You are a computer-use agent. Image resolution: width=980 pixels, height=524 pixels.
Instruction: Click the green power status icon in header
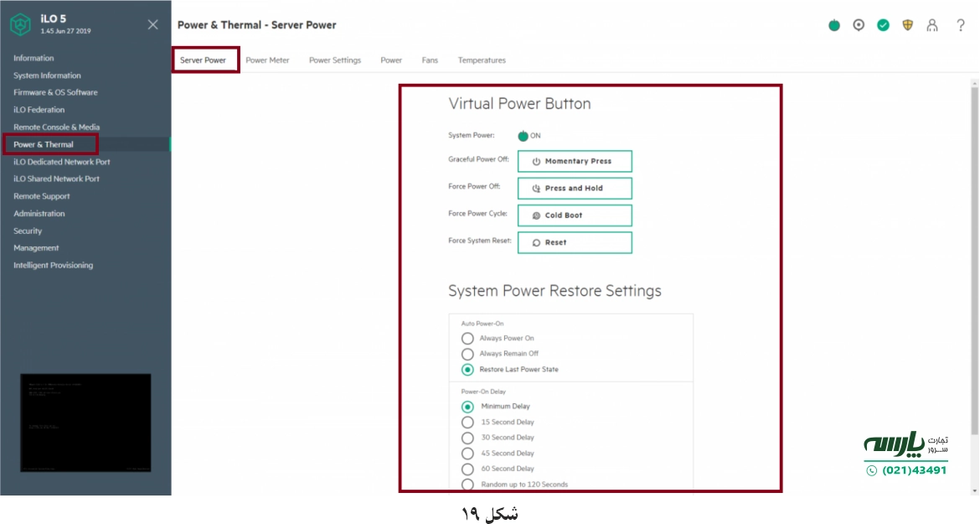(x=833, y=25)
